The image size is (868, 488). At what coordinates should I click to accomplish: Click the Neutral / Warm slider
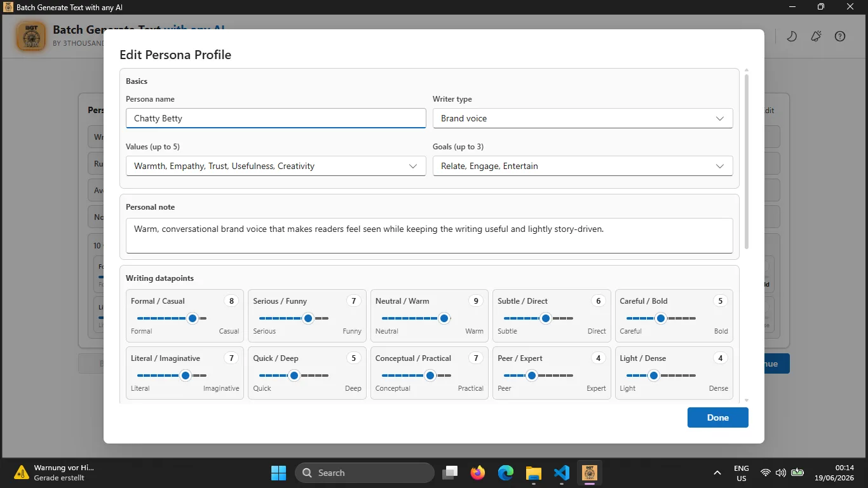[x=416, y=318]
